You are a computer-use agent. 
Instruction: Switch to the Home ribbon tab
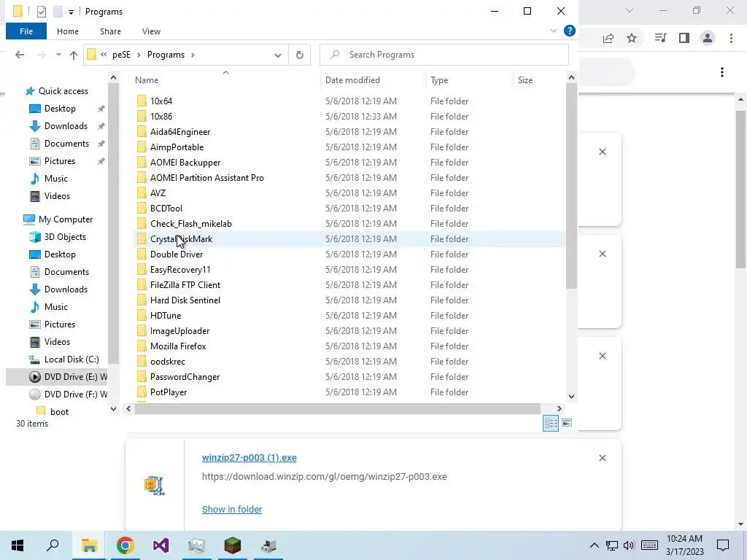pyautogui.click(x=68, y=31)
